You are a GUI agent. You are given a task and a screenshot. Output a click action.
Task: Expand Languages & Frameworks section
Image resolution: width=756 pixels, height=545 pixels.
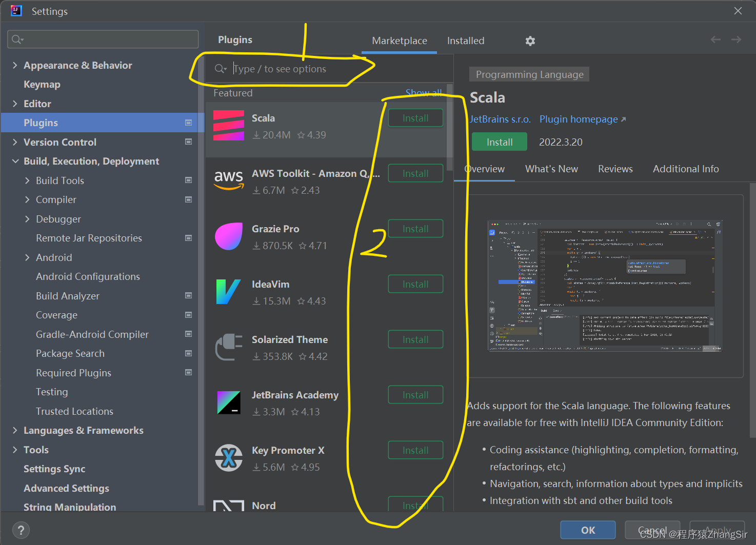(x=15, y=430)
